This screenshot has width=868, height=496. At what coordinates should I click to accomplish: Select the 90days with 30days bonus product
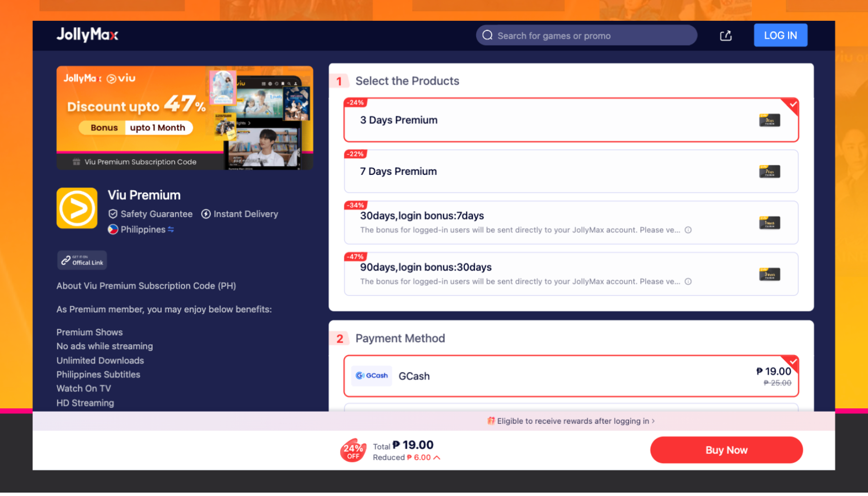coord(571,274)
